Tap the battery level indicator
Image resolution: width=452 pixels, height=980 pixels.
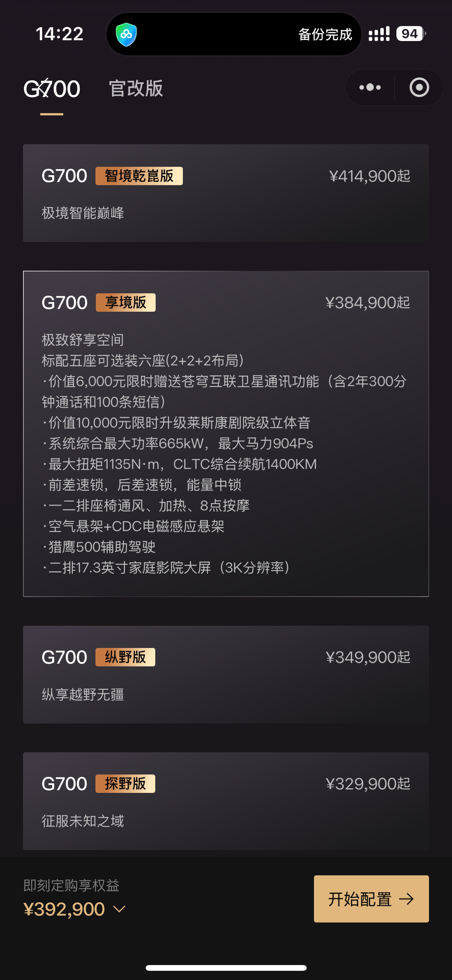(411, 34)
